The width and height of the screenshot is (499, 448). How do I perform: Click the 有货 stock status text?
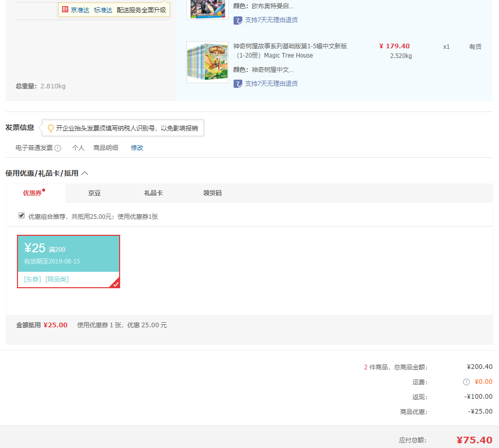tap(475, 47)
